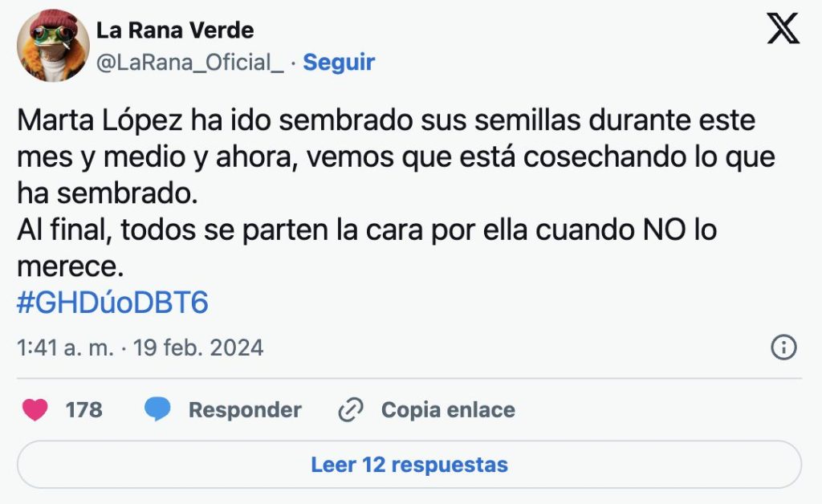Click the line starting "Al final, todos"
The width and height of the screenshot is (822, 504).
[366, 230]
